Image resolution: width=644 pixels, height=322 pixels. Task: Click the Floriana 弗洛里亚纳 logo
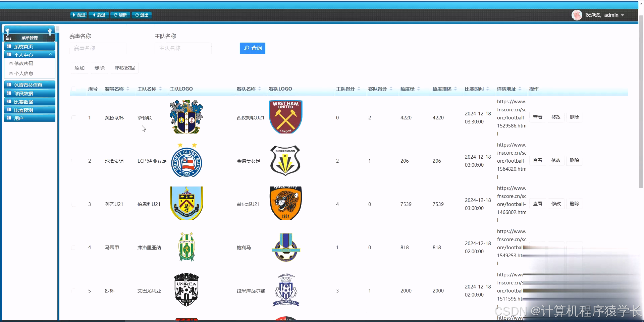(x=186, y=247)
